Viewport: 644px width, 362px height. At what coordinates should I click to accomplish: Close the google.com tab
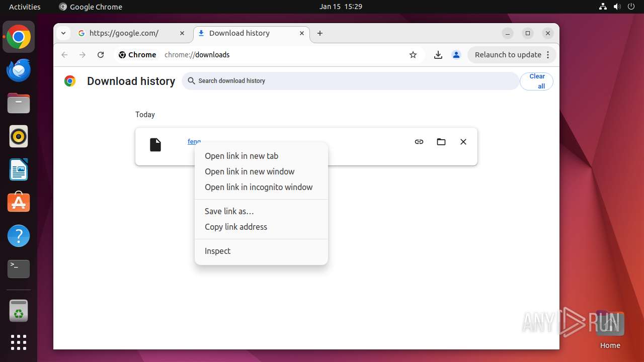click(182, 33)
